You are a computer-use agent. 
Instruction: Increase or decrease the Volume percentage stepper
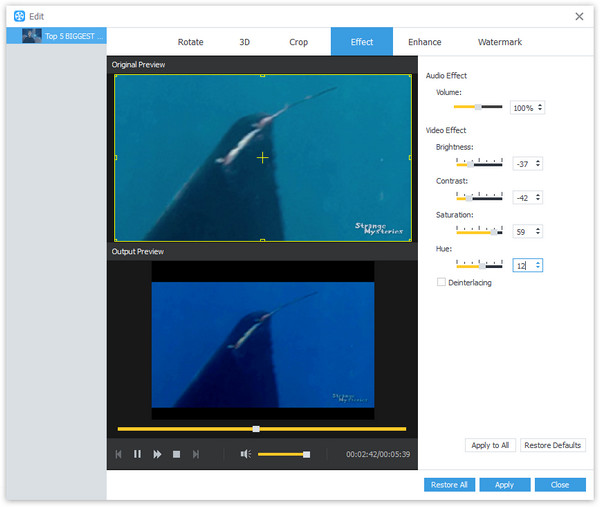540,107
